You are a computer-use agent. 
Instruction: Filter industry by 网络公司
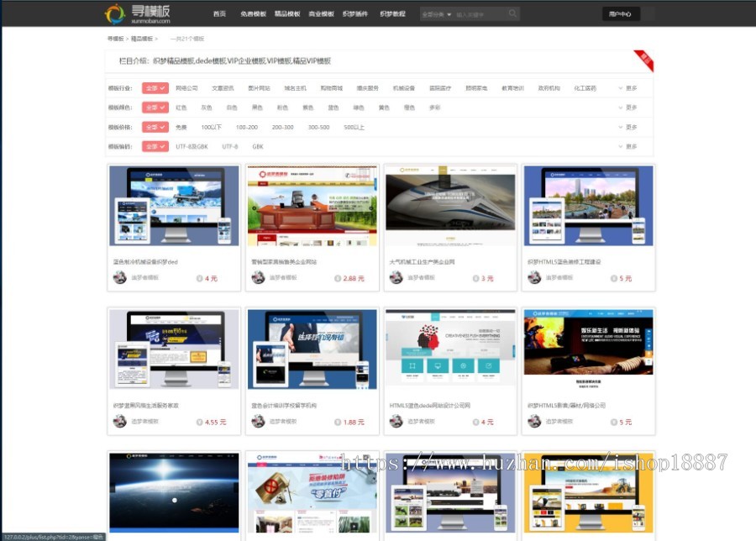point(186,88)
